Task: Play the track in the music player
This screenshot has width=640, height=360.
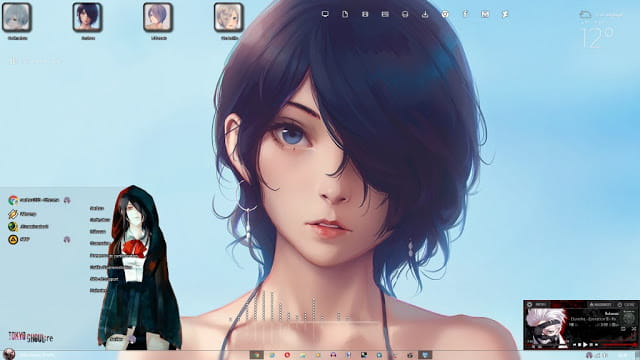Action: point(585,345)
